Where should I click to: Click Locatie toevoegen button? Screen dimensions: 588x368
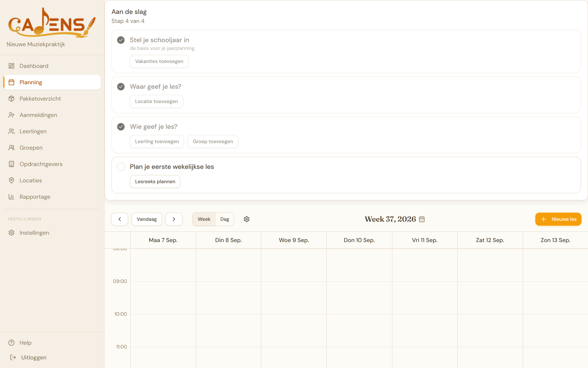pos(156,101)
